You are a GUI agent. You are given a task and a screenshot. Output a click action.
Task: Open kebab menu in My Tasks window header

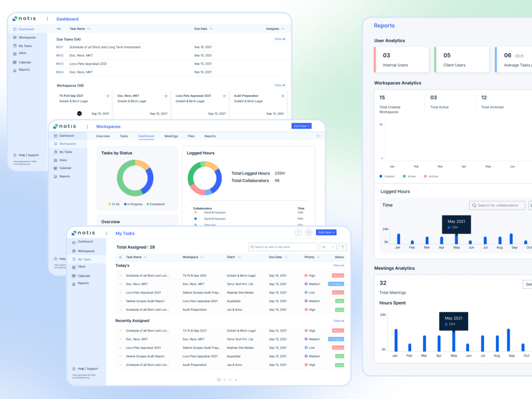point(106,233)
